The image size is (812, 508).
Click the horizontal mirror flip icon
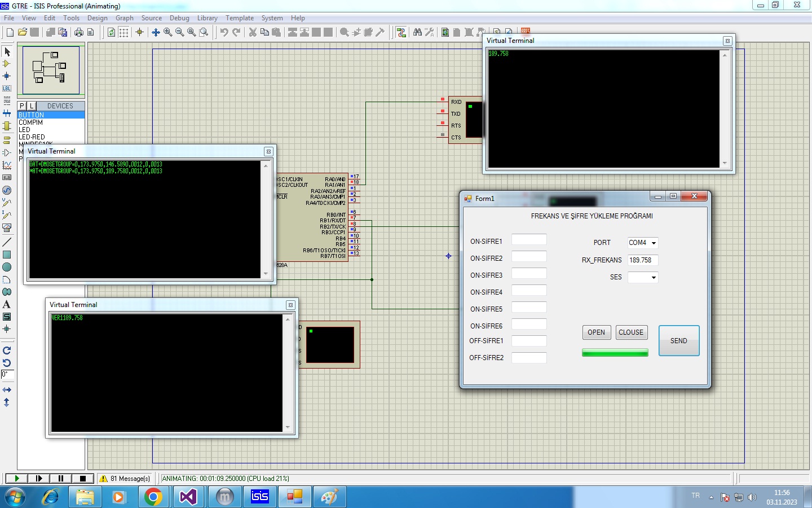pos(7,390)
